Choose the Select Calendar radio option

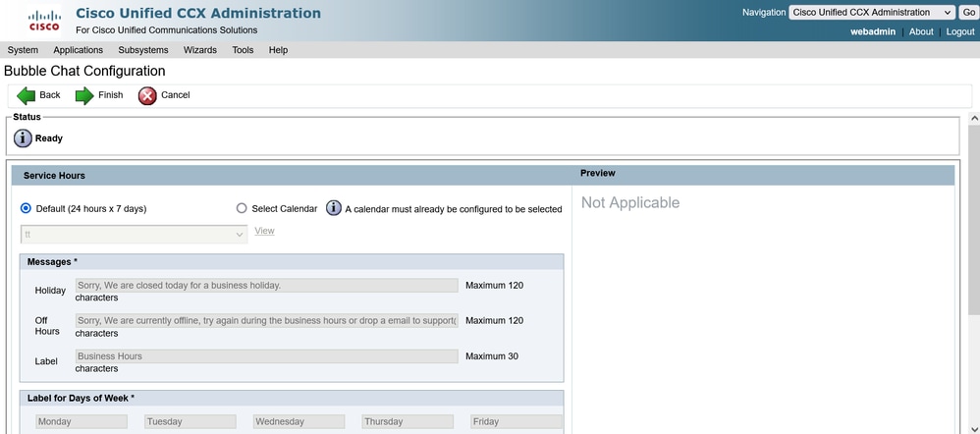(x=242, y=208)
